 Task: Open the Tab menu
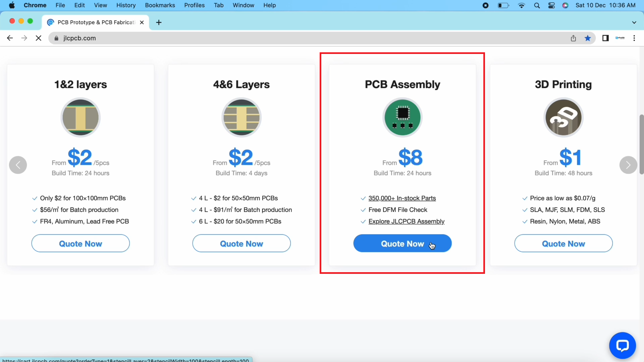click(219, 5)
